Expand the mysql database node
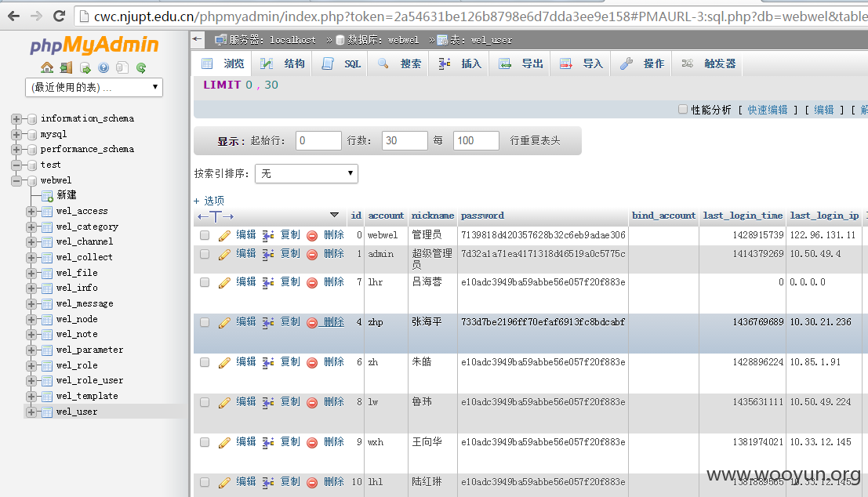 point(16,134)
